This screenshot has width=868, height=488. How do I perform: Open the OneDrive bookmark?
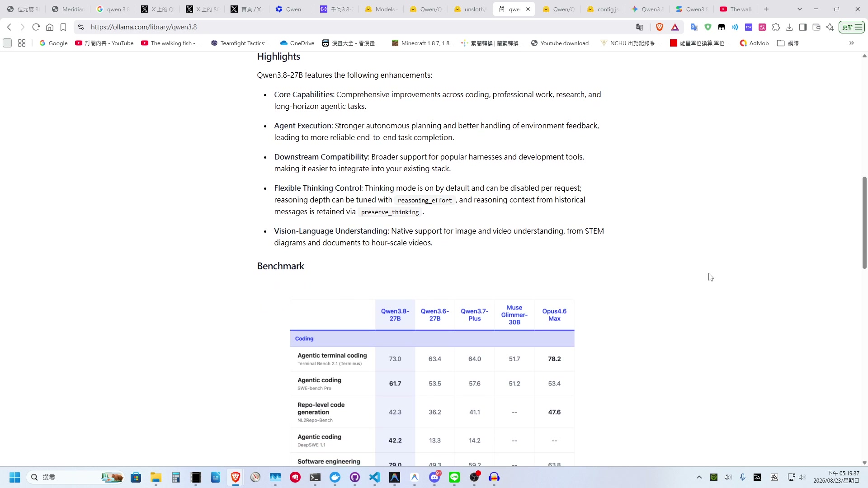[x=297, y=43]
